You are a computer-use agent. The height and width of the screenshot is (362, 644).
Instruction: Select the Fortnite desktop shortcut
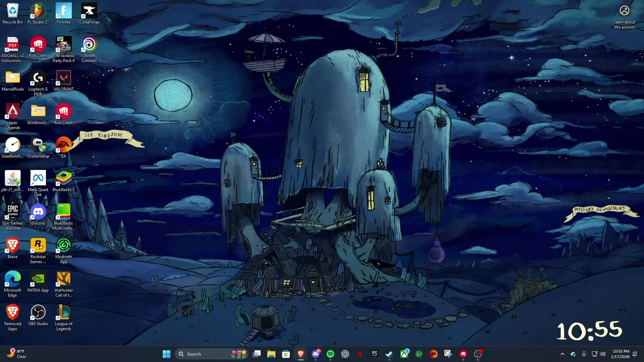[63, 14]
